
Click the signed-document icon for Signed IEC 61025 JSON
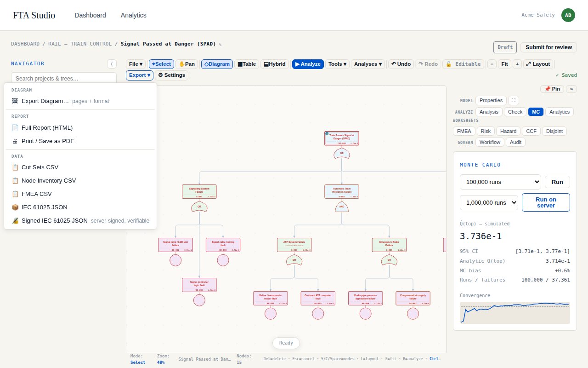point(15,220)
